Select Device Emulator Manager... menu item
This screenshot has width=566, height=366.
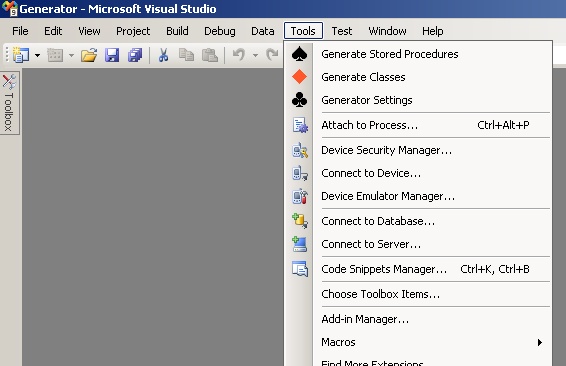[418, 196]
